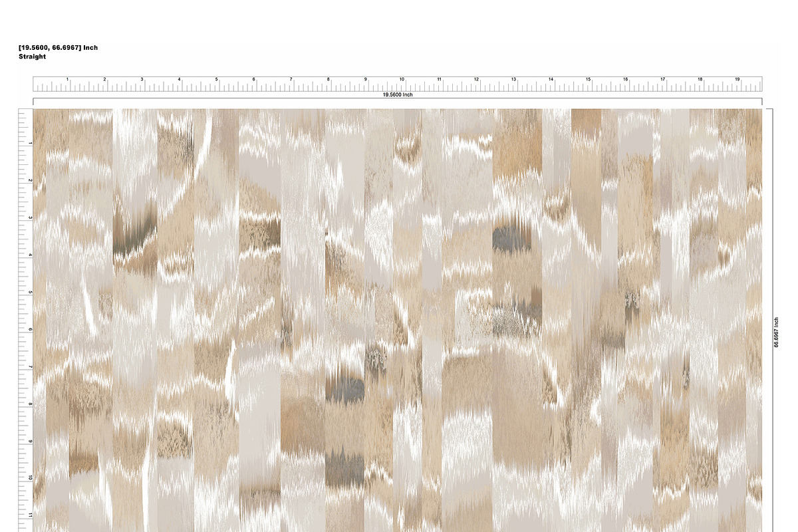Viewport: 798px width, 532px height.
Task: Click number 5 on the left vertical ruler
Action: pyautogui.click(x=30, y=292)
